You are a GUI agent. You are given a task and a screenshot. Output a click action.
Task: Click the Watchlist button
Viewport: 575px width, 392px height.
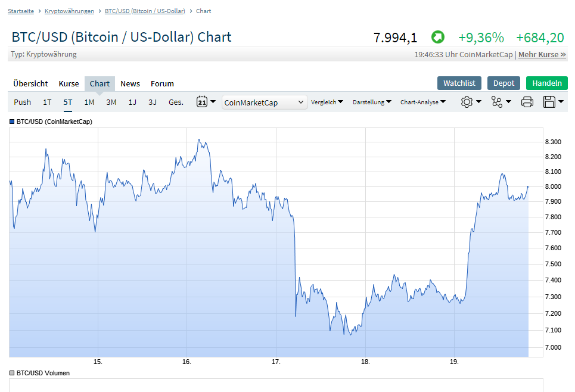pyautogui.click(x=459, y=83)
